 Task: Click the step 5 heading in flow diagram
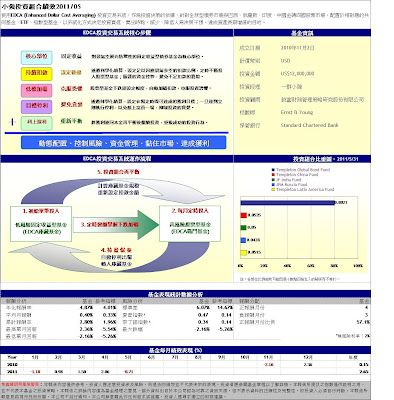click(118, 172)
